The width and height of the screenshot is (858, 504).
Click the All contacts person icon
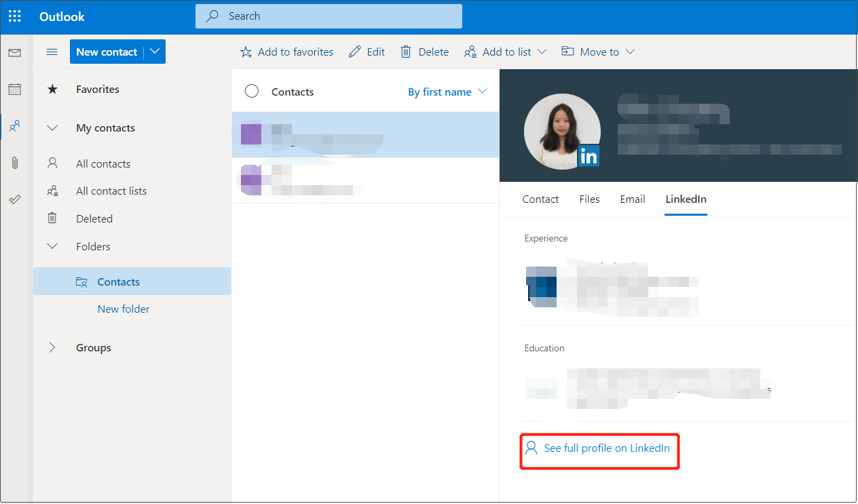(x=52, y=163)
